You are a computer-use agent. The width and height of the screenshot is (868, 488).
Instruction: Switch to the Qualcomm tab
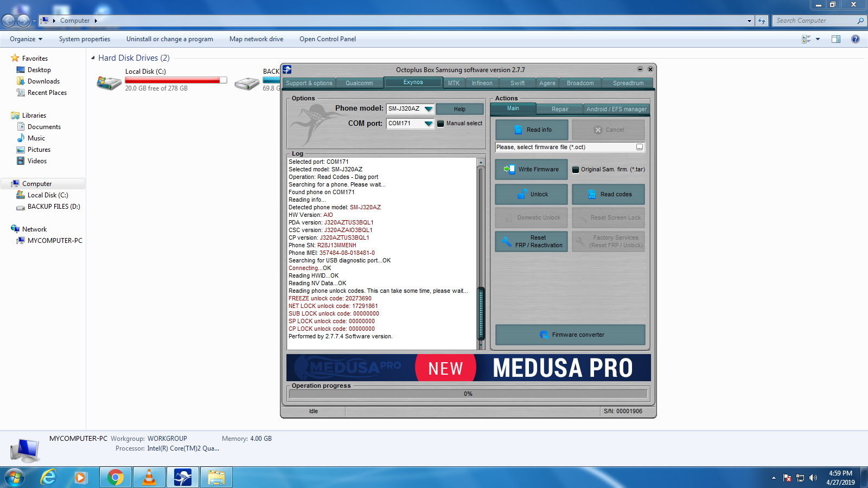[359, 83]
